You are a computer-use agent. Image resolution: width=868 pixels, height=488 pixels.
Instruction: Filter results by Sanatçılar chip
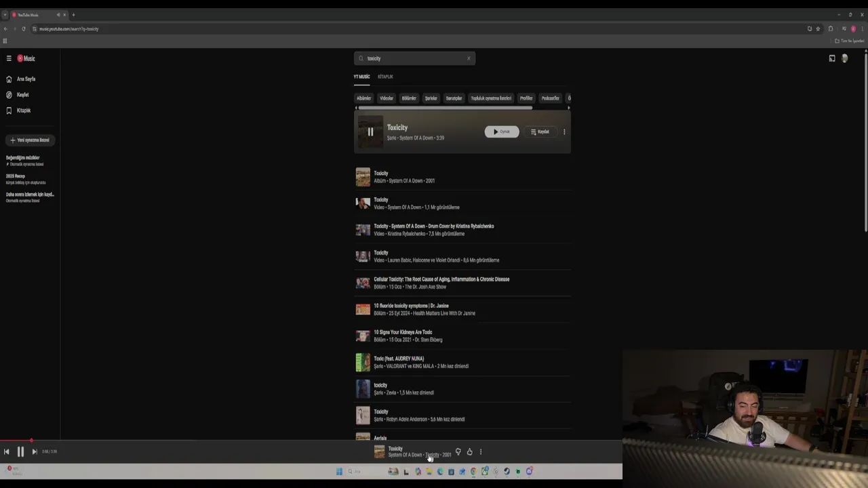[x=454, y=98]
